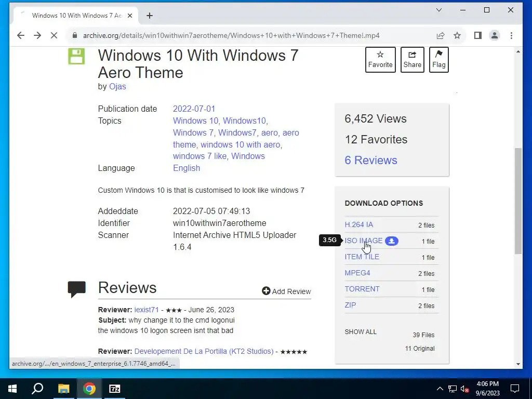532x399 pixels.
Task: Open Windows taskbar search
Action: [x=37, y=389]
